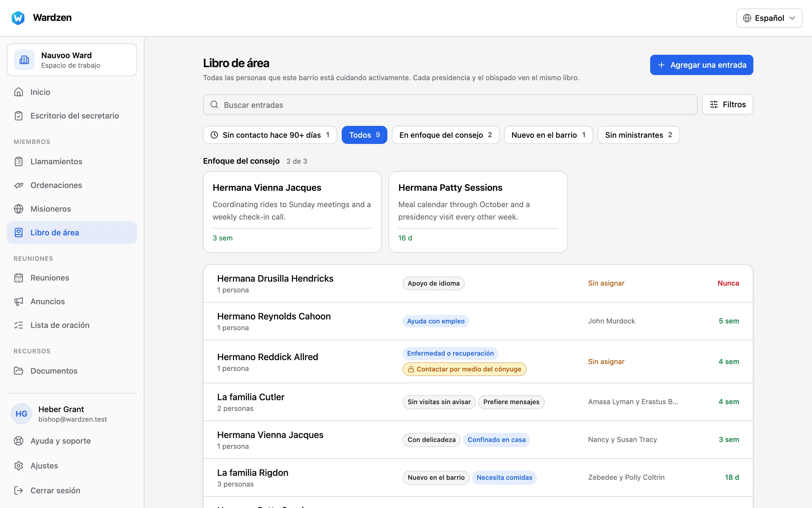Click the Nauvoo Ward workspace building icon
812x508 pixels.
click(x=24, y=60)
